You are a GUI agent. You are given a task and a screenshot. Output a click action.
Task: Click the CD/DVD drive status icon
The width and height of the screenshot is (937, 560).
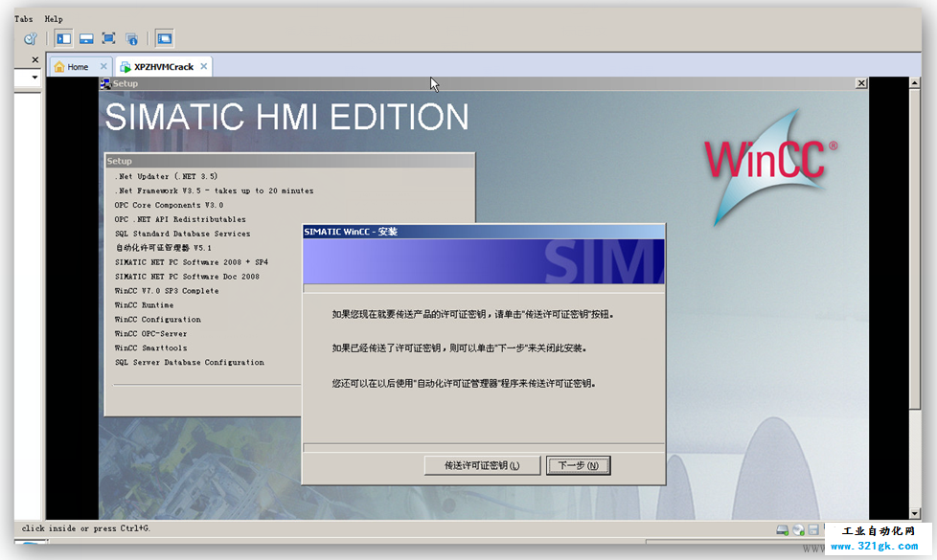[x=798, y=529]
